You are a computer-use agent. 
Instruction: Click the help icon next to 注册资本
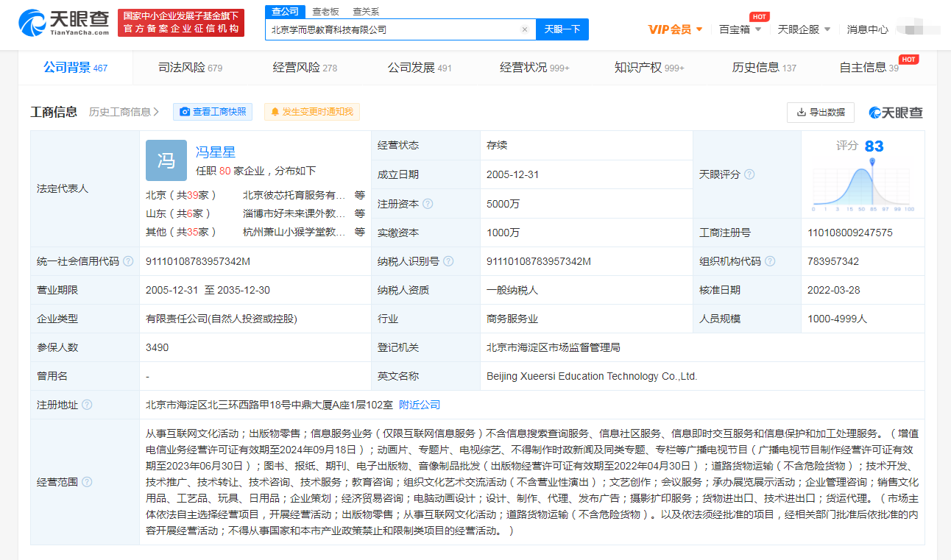pos(428,204)
